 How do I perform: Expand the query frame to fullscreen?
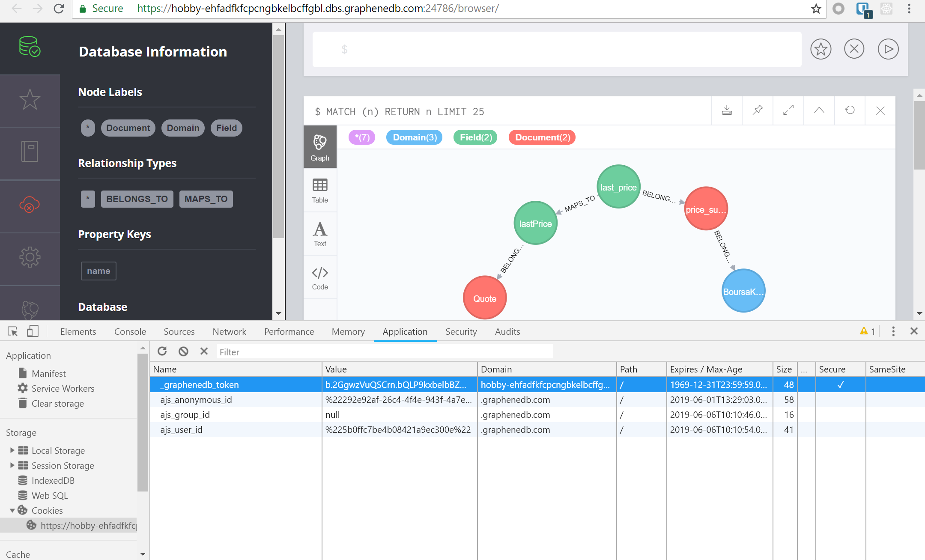point(788,110)
